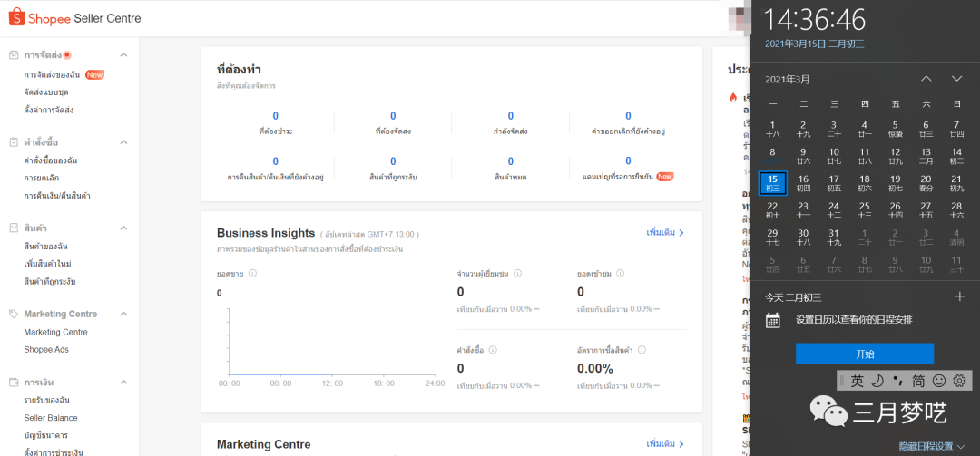Select March 20 in the calendar
980x456 pixels.
point(926,183)
